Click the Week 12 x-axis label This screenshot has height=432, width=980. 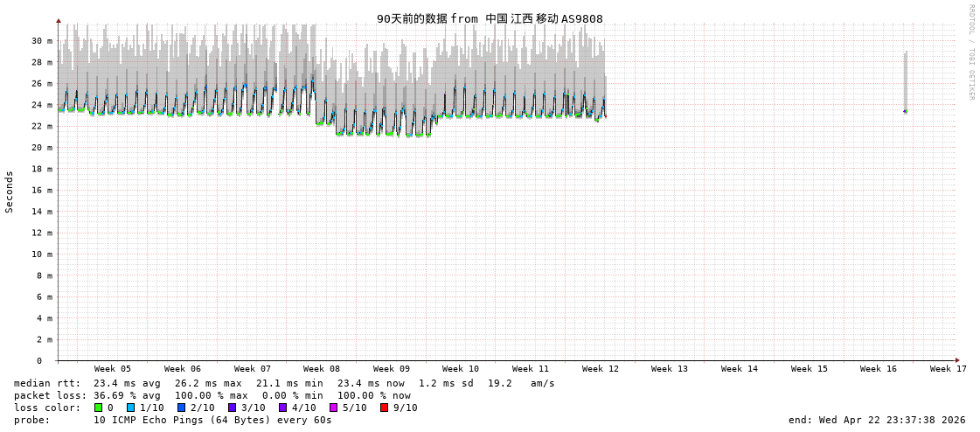coord(601,369)
